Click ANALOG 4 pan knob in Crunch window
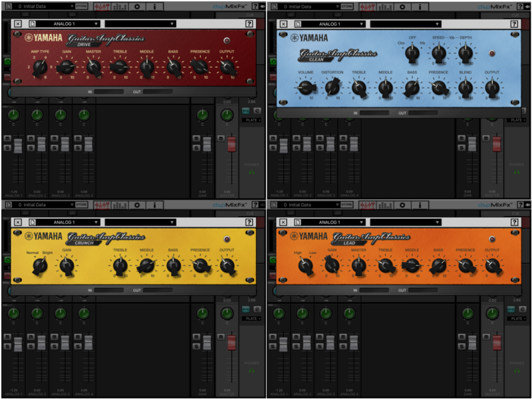 point(84,313)
